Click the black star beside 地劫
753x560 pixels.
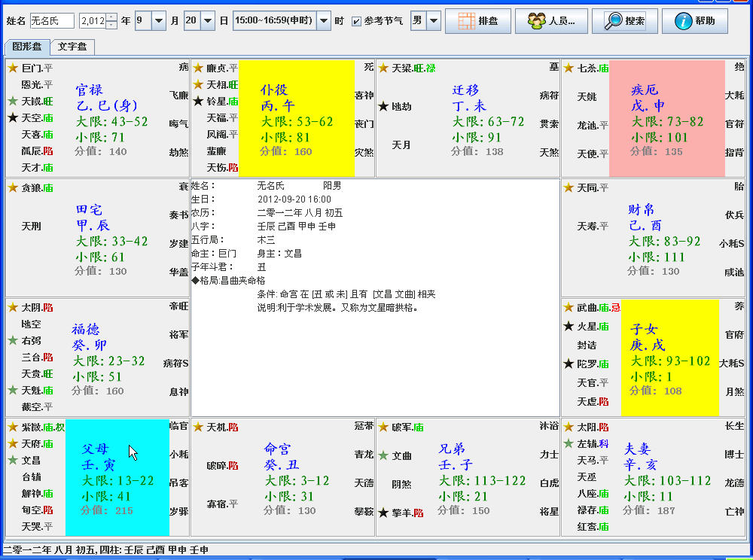pos(383,107)
